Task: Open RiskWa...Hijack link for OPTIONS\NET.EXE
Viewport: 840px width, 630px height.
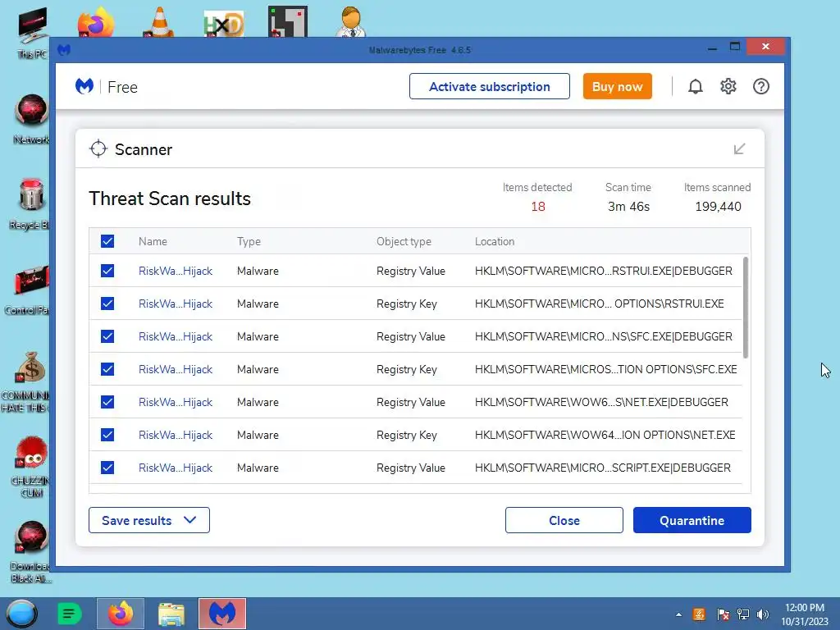Action: coord(176,435)
